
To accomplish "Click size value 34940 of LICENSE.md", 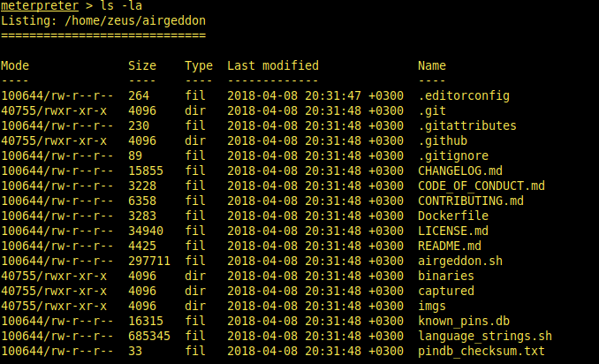I will click(146, 231).
